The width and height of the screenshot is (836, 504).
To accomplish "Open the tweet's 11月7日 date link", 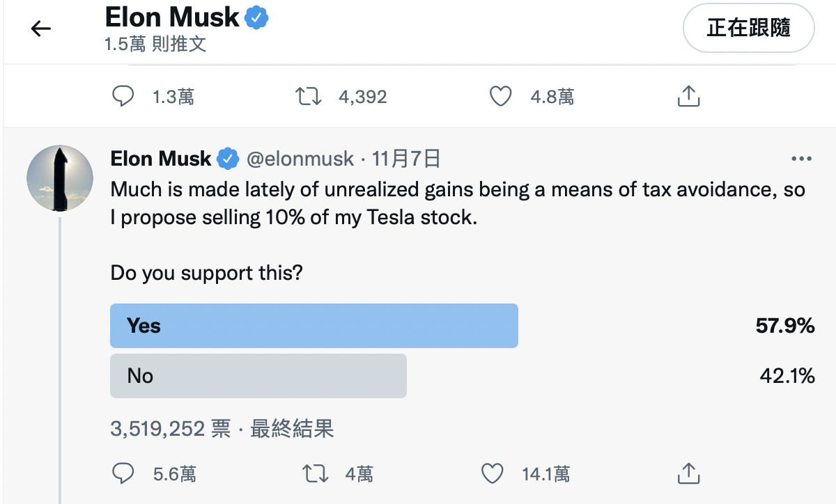I will (x=407, y=159).
